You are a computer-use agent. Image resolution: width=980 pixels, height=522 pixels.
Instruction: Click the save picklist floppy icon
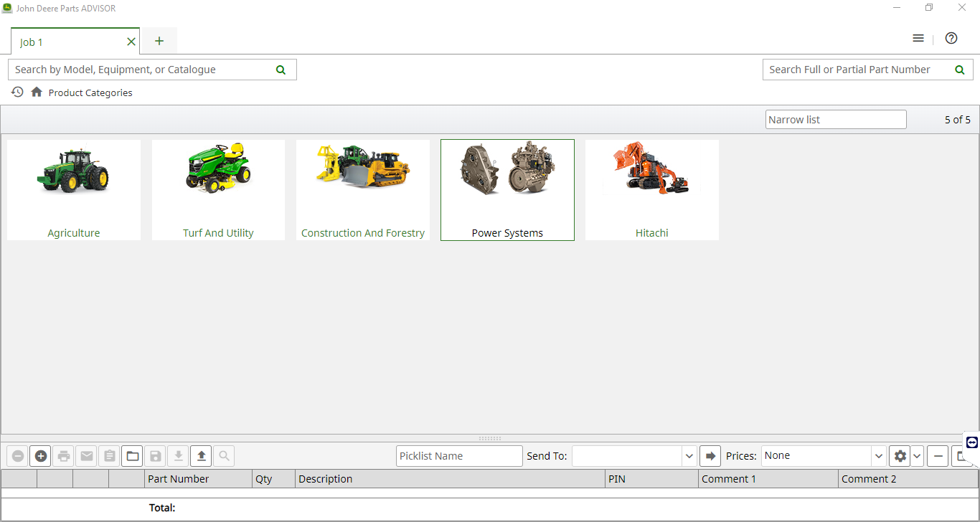click(x=156, y=456)
